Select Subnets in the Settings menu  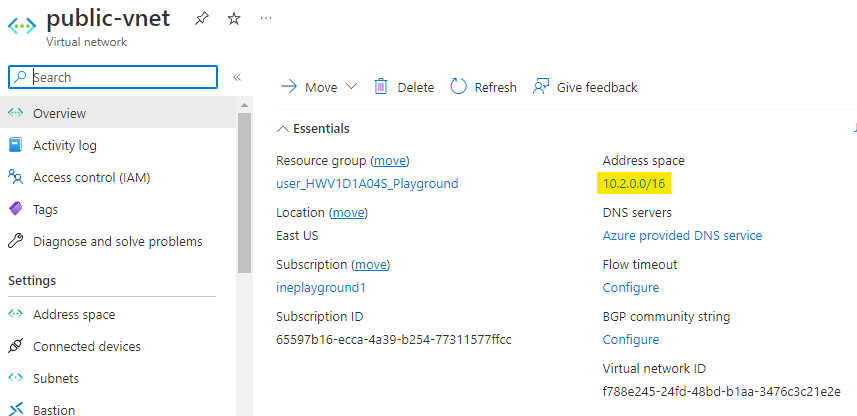56,378
